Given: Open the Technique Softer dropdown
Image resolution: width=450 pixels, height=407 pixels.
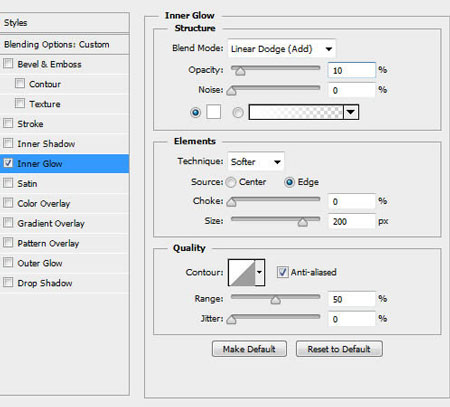Looking at the screenshot, I should coord(256,162).
